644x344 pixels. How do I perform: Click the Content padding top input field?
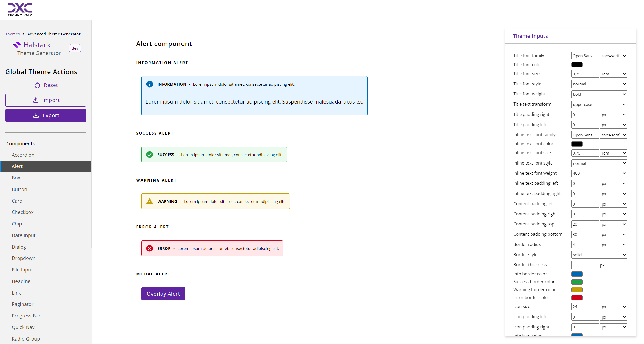pos(585,224)
